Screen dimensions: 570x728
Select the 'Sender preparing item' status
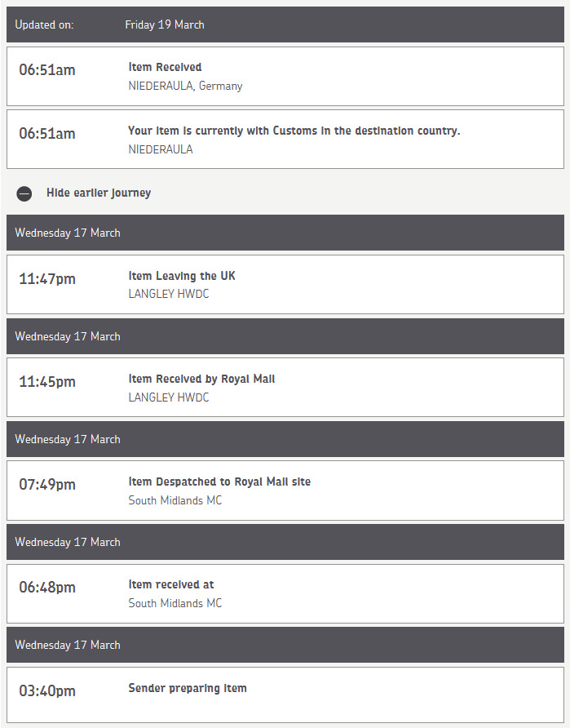point(188,688)
